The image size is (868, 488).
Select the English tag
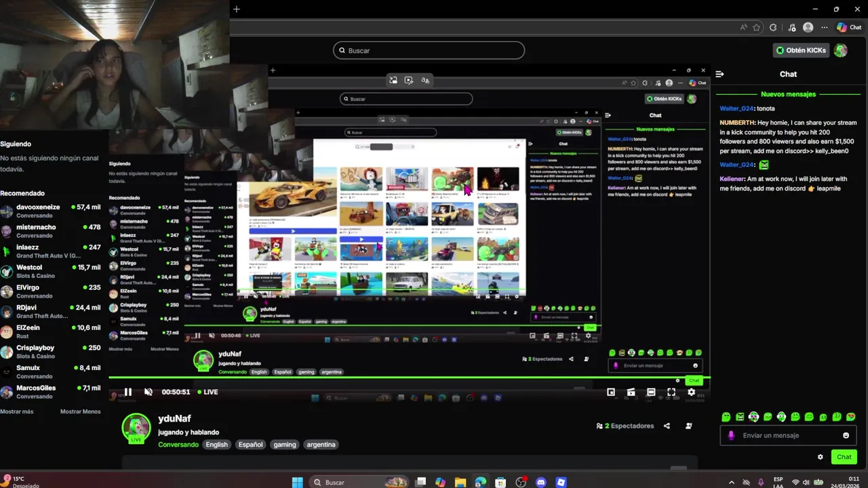point(217,445)
